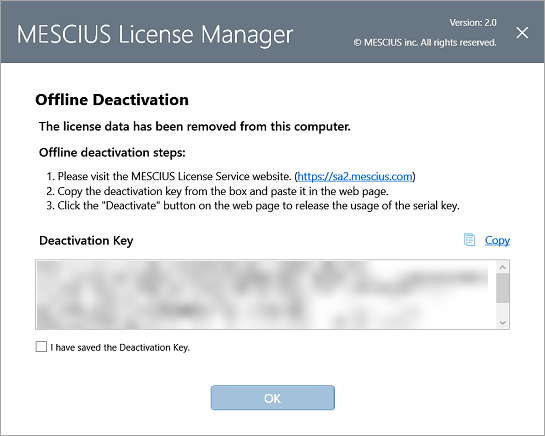Click the MESCIUS inc. copyright notice
Viewport: 545px width, 436px height.
tap(425, 42)
